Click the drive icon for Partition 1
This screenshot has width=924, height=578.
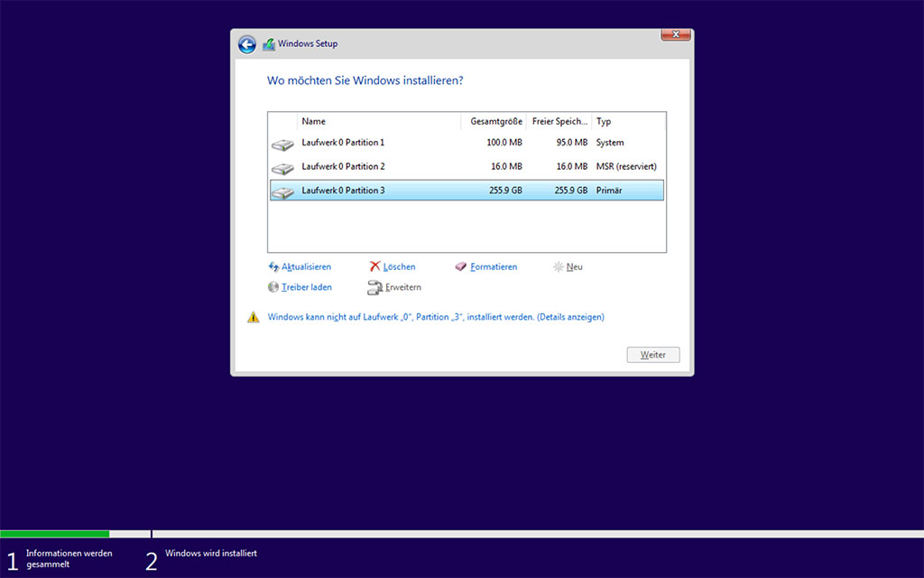[x=282, y=144]
